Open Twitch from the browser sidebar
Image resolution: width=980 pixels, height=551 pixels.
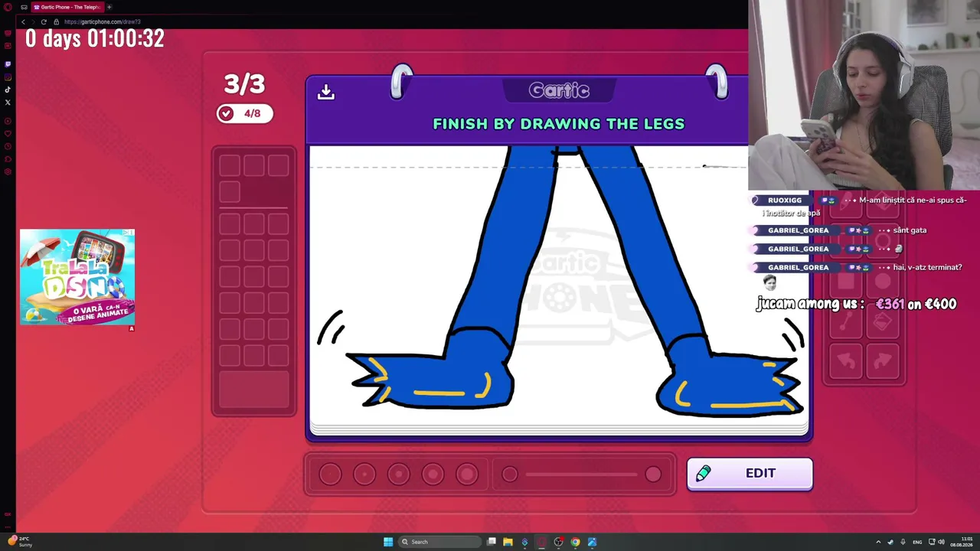[8, 64]
